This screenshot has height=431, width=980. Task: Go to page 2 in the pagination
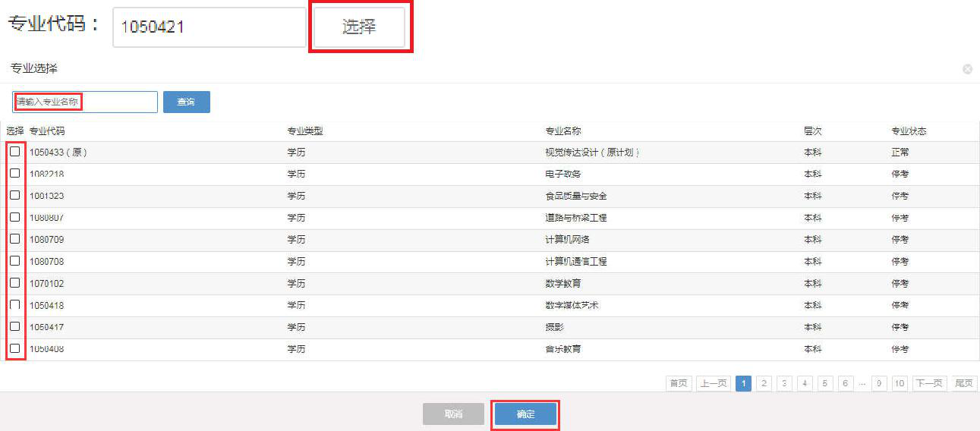coord(764,384)
